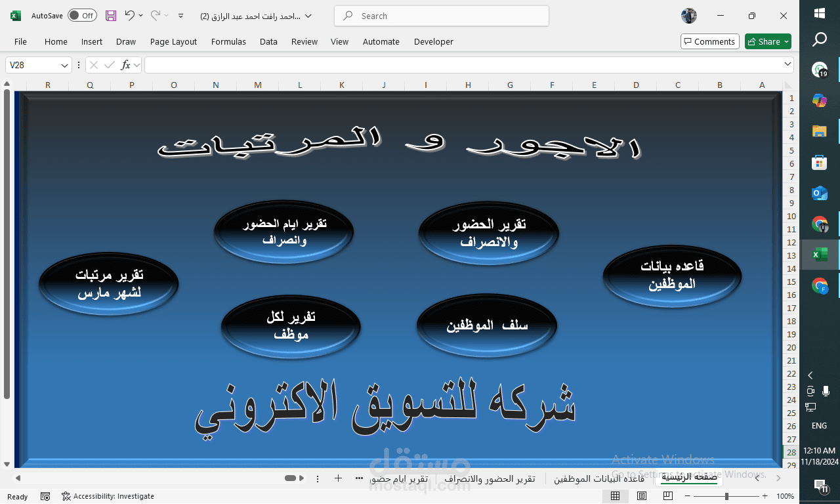Open the Comments pane button

point(710,41)
